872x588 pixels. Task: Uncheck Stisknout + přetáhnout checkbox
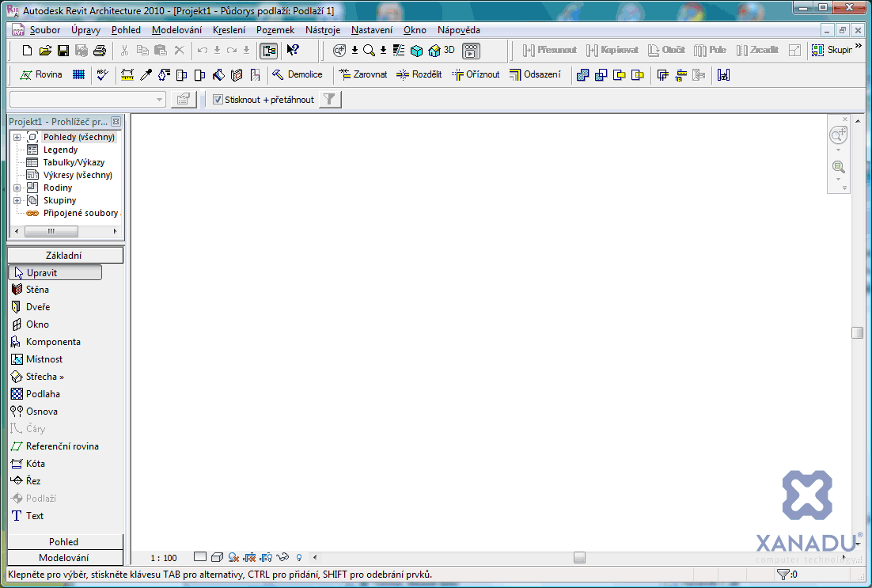point(218,100)
